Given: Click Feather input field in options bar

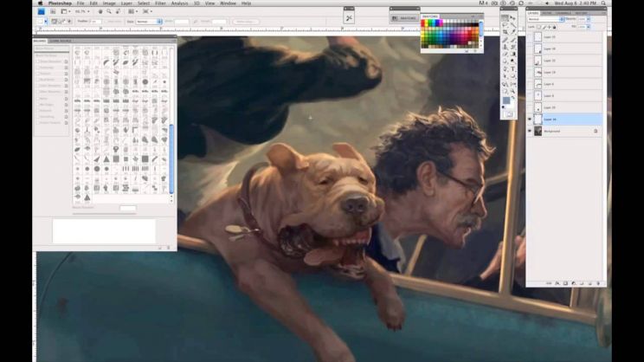Looking at the screenshot, I should pyautogui.click(x=95, y=22).
